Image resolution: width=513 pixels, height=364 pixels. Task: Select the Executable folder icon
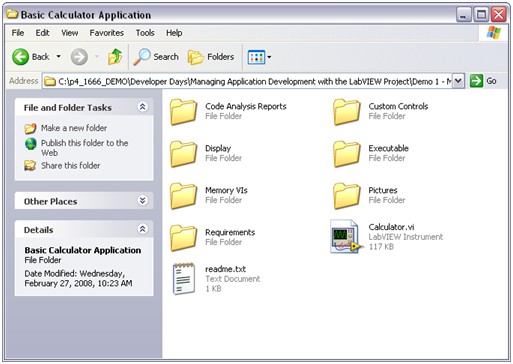click(x=347, y=154)
